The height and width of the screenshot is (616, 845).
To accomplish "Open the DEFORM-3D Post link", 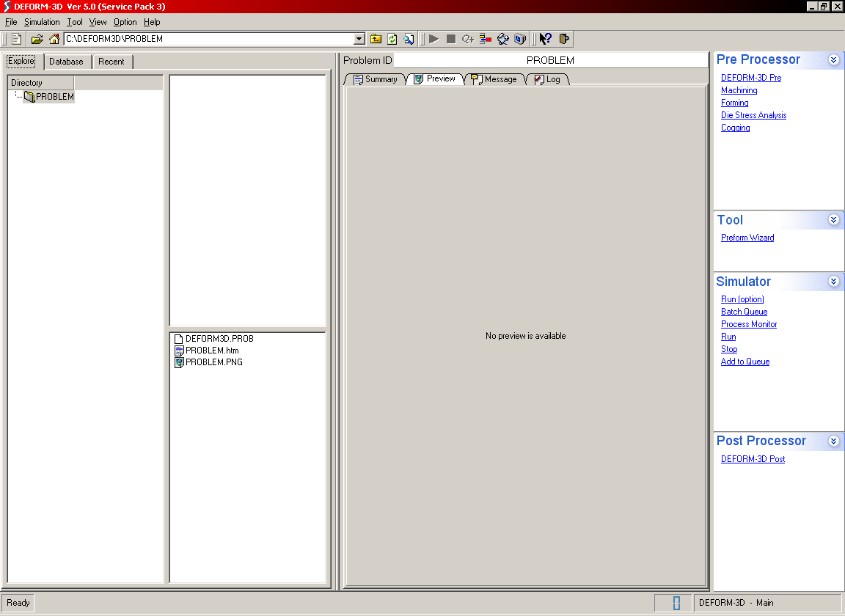I will (x=753, y=458).
